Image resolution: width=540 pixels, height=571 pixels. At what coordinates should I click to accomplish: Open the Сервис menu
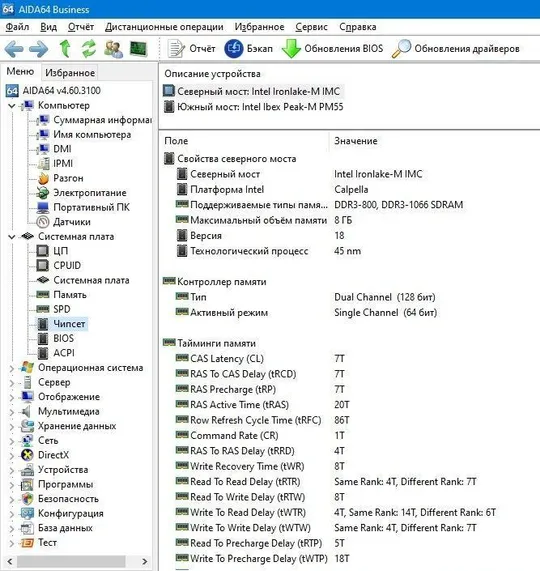(311, 27)
